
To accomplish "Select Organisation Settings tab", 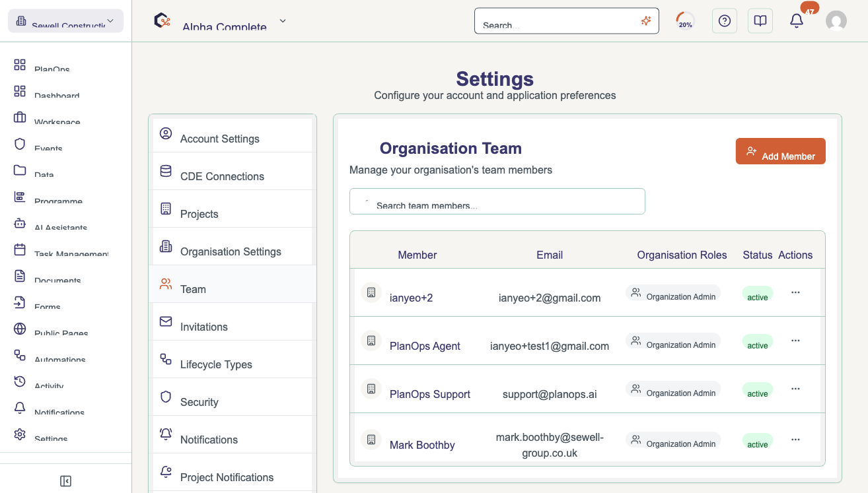I will [x=233, y=247].
